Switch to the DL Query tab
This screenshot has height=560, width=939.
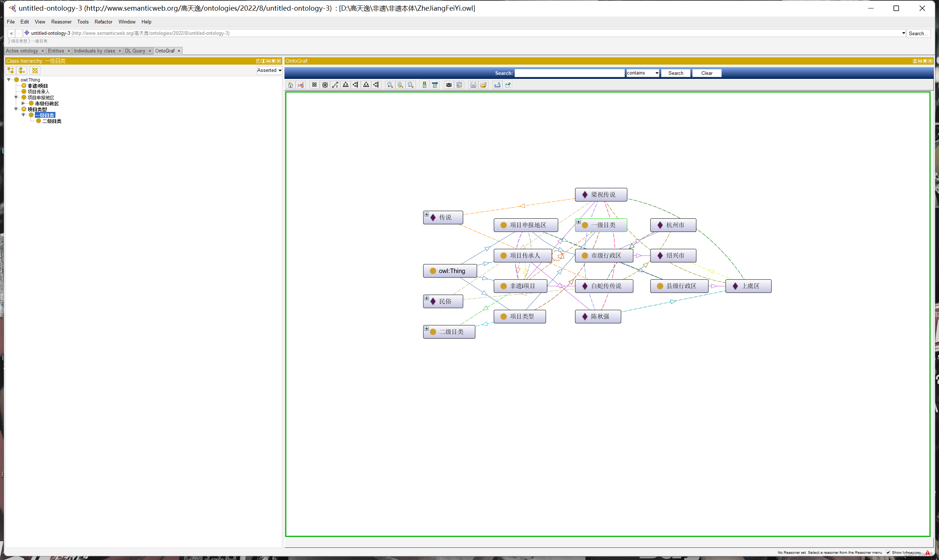click(135, 51)
